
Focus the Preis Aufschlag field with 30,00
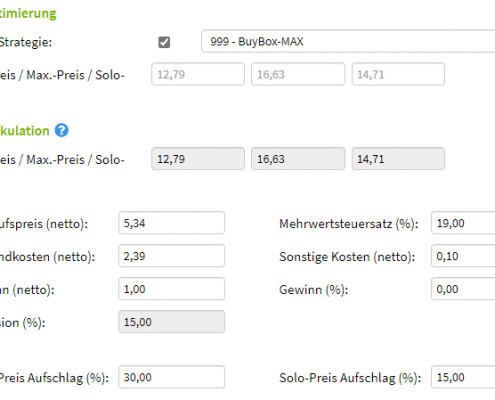click(172, 377)
